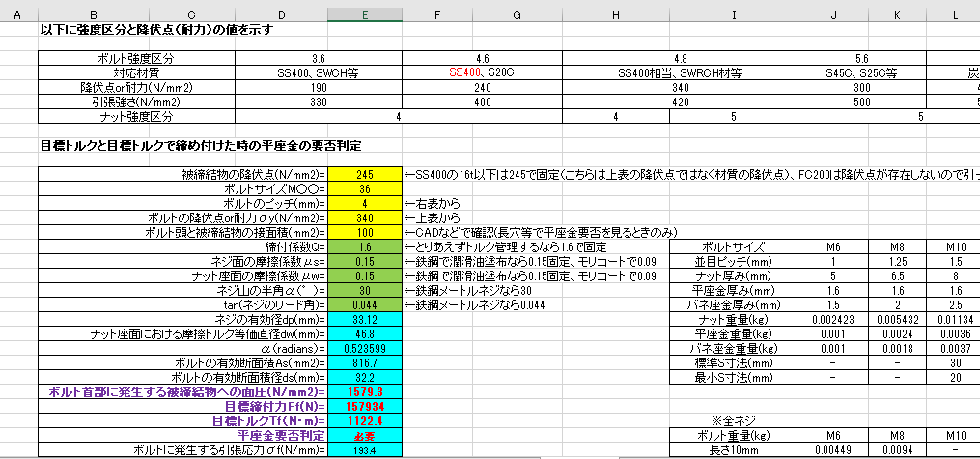
Task: Click target tightening force value 157934
Action: [365, 407]
